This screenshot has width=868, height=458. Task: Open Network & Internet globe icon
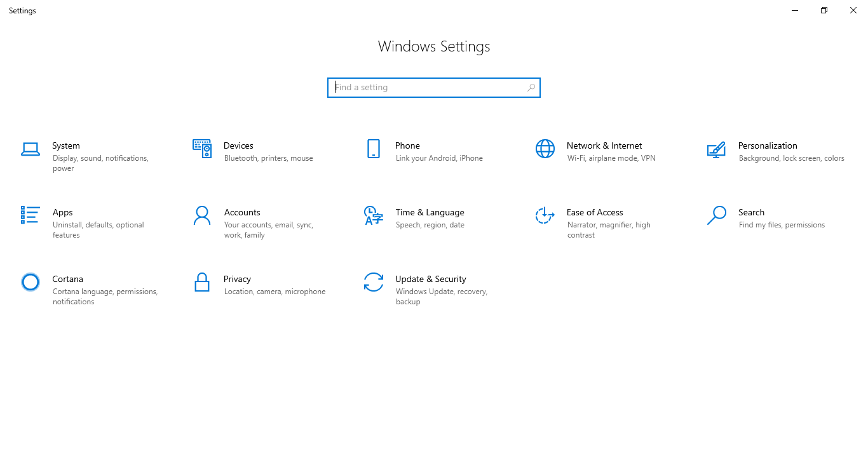pyautogui.click(x=545, y=149)
